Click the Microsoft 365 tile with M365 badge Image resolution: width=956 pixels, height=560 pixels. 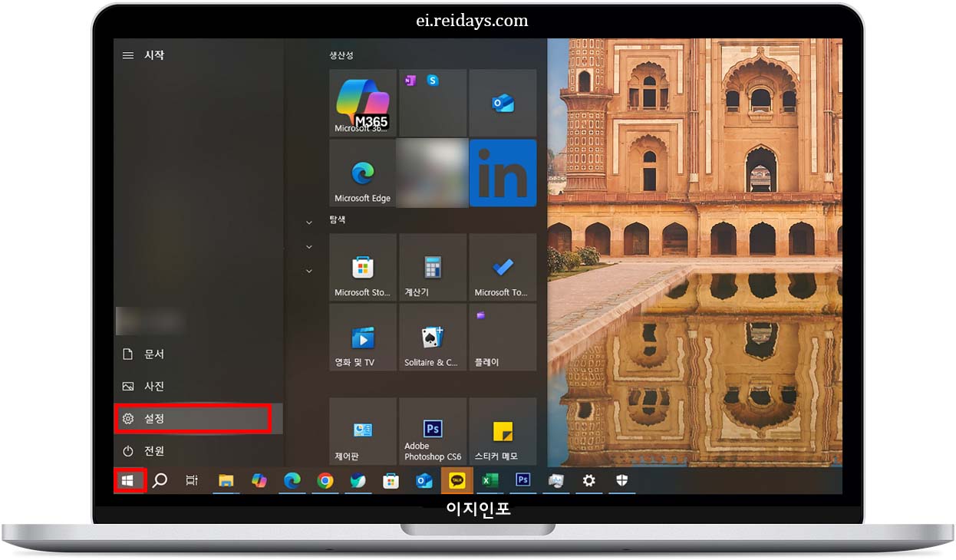361,103
